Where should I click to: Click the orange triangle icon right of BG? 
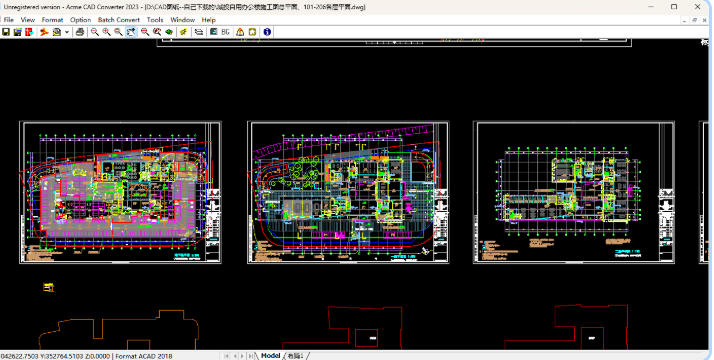[x=240, y=32]
